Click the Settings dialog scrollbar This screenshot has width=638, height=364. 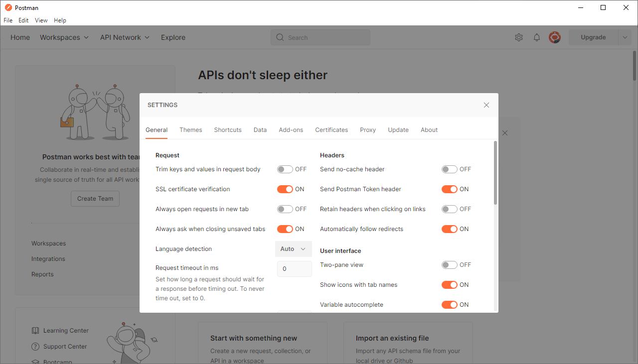495,173
